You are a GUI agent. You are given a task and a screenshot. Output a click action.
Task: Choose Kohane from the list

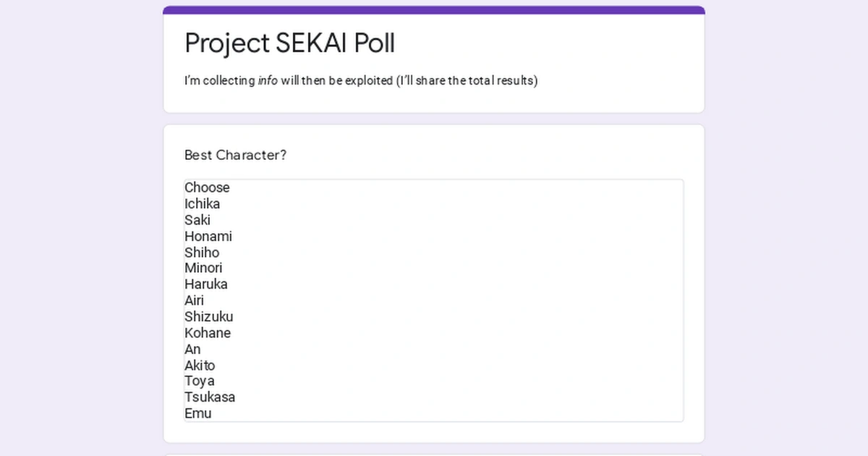(x=208, y=333)
